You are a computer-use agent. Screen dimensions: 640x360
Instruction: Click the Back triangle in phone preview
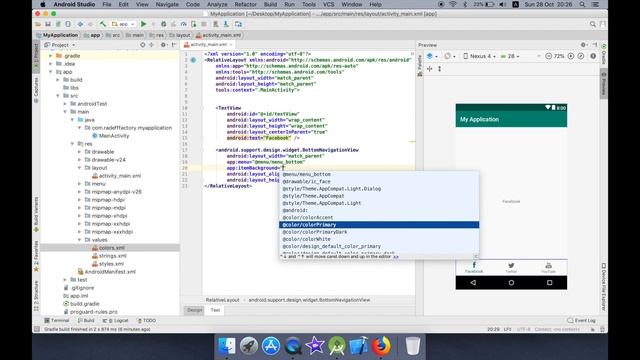[473, 282]
